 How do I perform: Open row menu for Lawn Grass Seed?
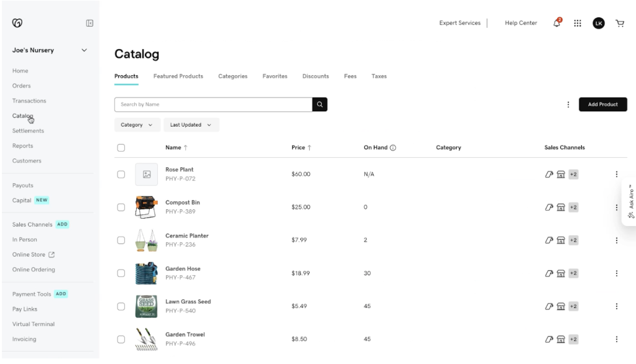(x=617, y=306)
